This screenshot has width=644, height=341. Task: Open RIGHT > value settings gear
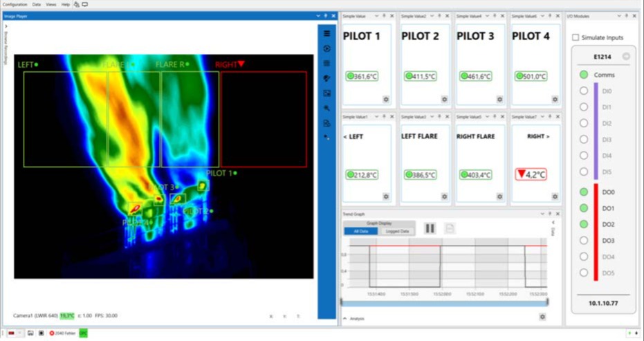[x=555, y=197]
